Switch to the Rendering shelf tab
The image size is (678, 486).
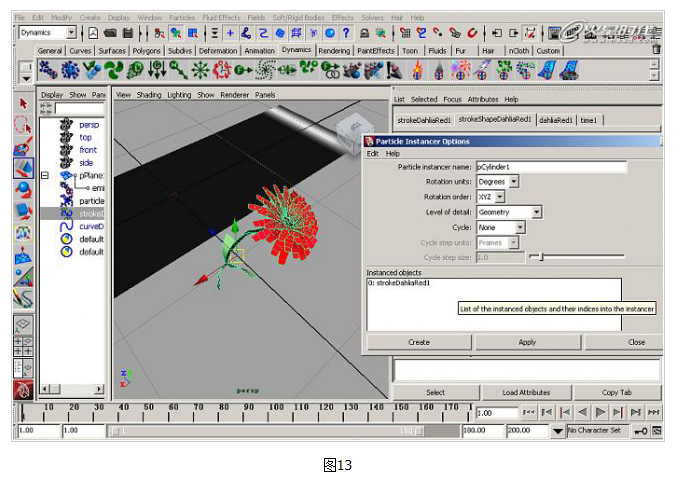tap(334, 51)
